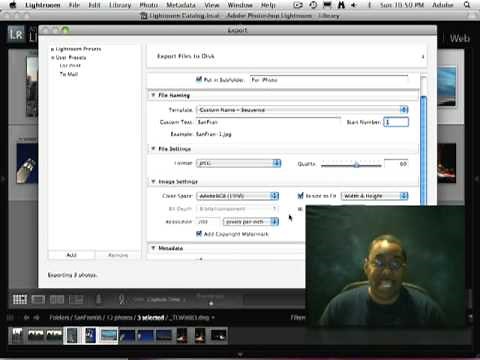Select the first filmstrip thumbnail
This screenshot has width=480, height=360.
[18, 335]
